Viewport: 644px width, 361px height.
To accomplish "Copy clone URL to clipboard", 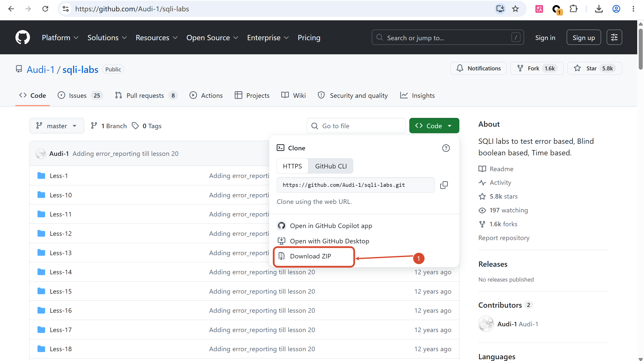I will coord(444,185).
